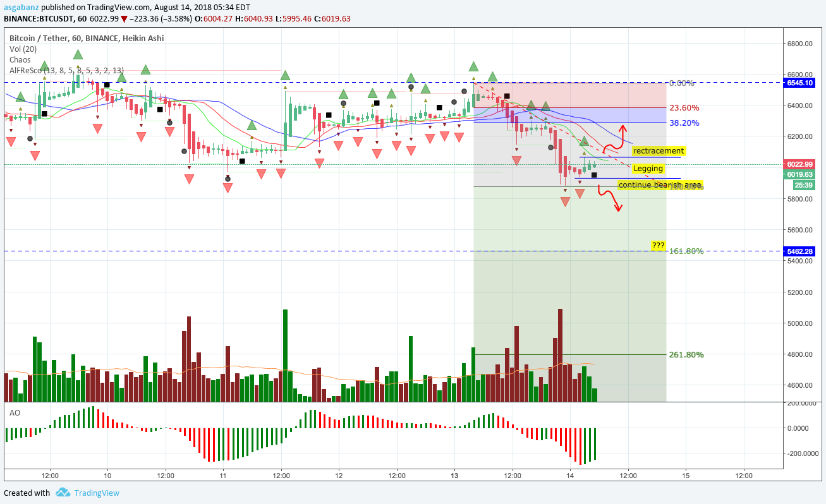Click the AlFReSco indicator label

66,71
